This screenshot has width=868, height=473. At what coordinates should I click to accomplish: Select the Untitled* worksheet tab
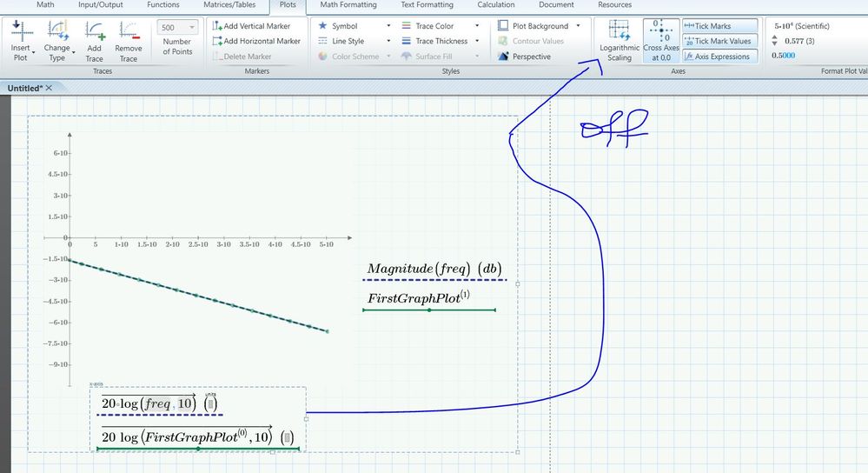tap(24, 88)
